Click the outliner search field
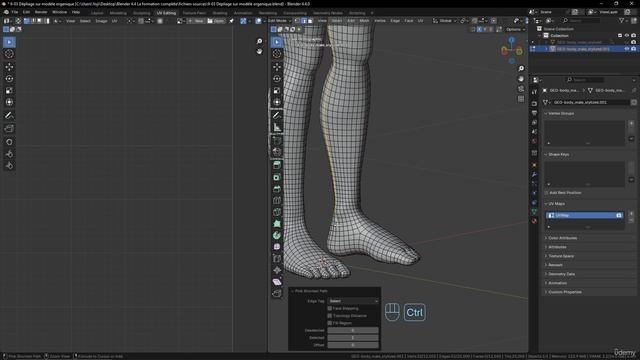Screen dimensions: 640x360 [x=580, y=20]
